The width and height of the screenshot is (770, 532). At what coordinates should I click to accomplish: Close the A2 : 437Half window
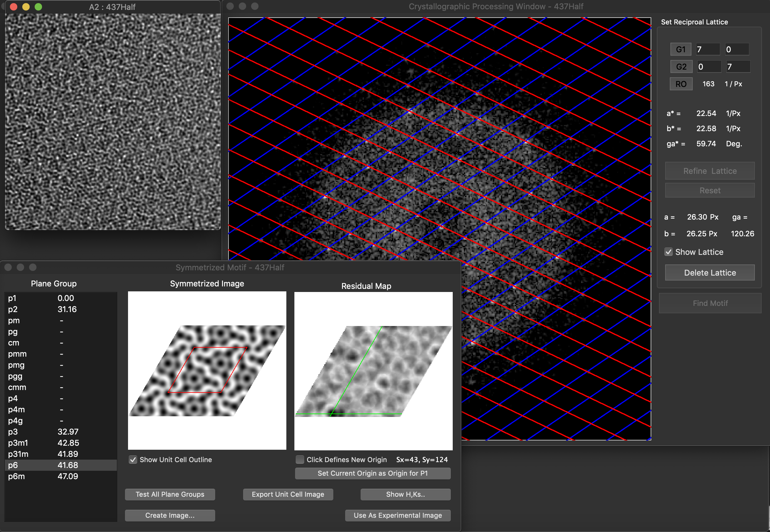tap(14, 7)
